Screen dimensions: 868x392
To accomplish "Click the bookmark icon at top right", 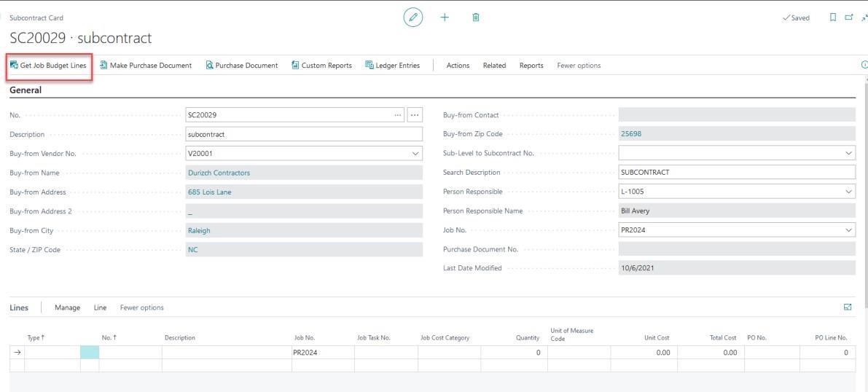I will (x=833, y=17).
